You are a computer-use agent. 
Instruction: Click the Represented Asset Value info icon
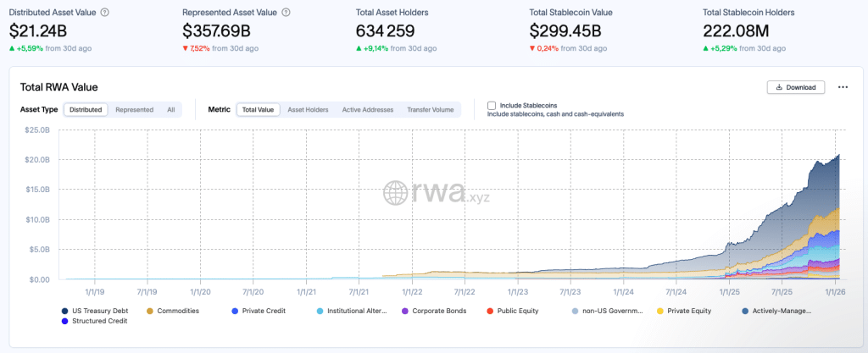pyautogui.click(x=286, y=13)
